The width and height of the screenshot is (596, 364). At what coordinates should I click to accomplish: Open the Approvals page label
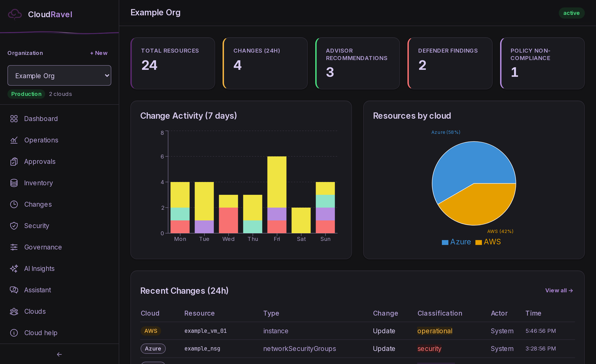click(40, 162)
